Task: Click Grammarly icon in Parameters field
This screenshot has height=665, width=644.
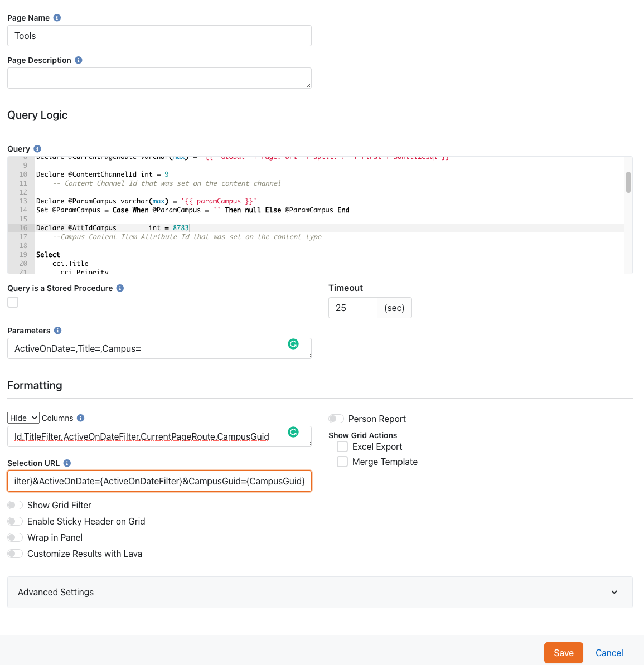Action: (x=293, y=344)
